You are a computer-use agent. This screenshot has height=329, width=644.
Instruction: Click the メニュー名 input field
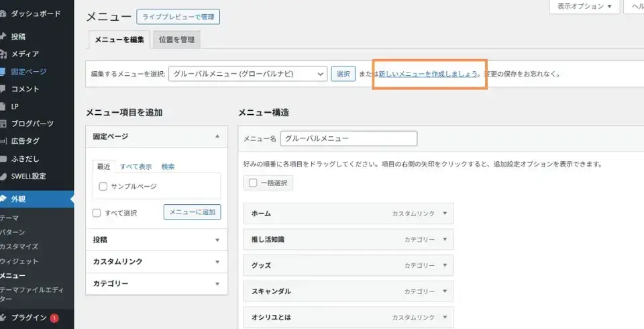coord(349,138)
